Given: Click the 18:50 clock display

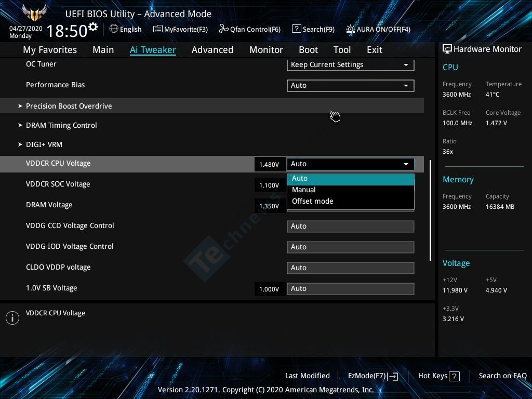Looking at the screenshot, I should pyautogui.click(x=67, y=31).
